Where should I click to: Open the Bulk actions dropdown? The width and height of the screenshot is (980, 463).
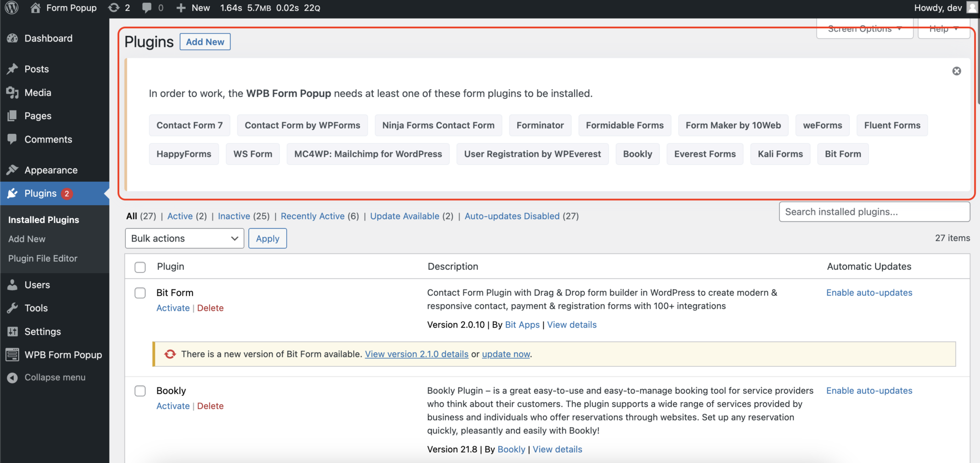coord(184,238)
